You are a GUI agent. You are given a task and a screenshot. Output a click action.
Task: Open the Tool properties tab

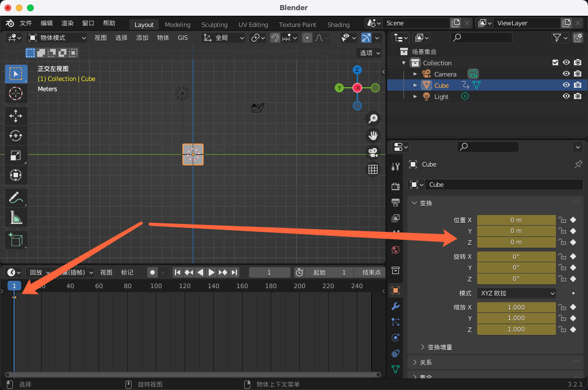pyautogui.click(x=395, y=166)
